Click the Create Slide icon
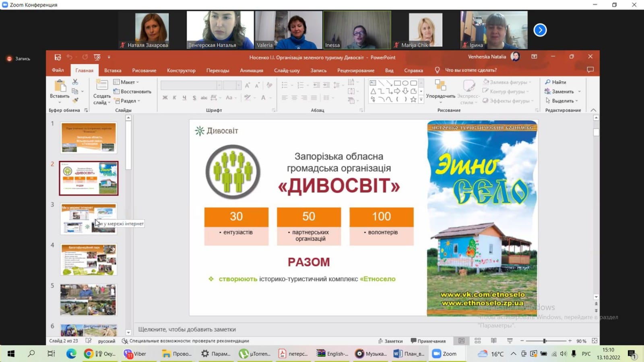The width and height of the screenshot is (644, 362). click(101, 85)
